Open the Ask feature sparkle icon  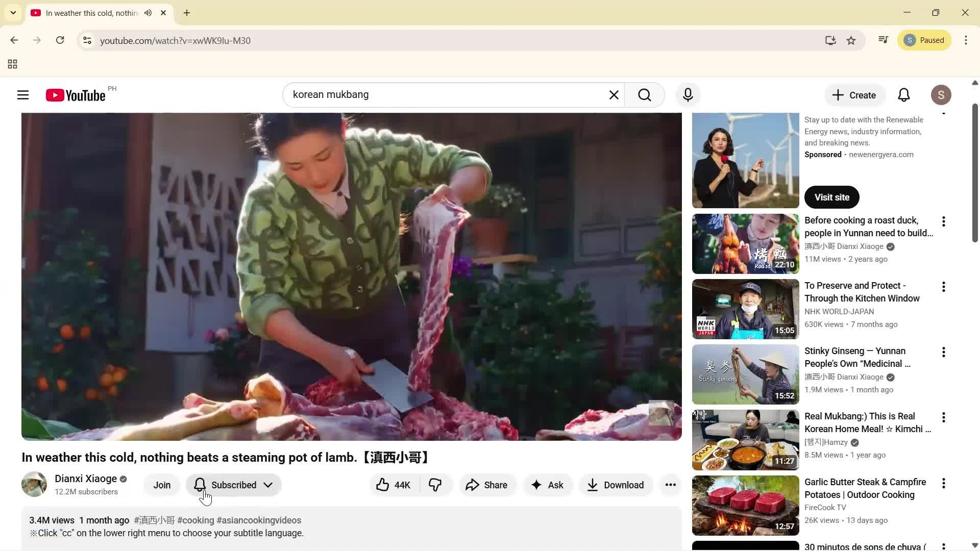click(x=548, y=485)
